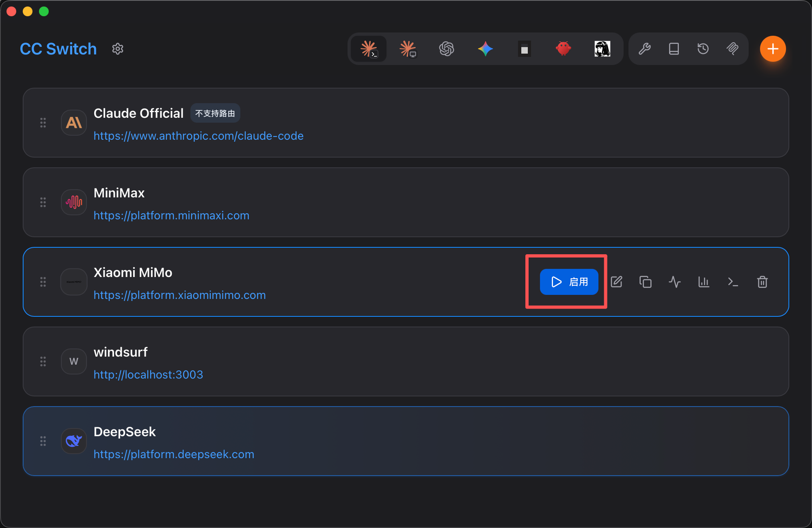The width and height of the screenshot is (812, 528).
Task: Add a new provider with the orange plus button
Action: [773, 49]
